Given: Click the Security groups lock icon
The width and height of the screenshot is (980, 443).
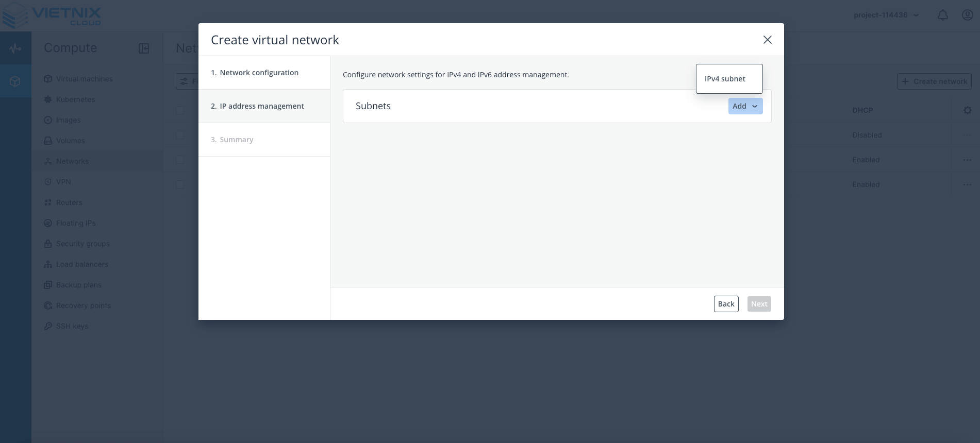Looking at the screenshot, I should point(48,244).
